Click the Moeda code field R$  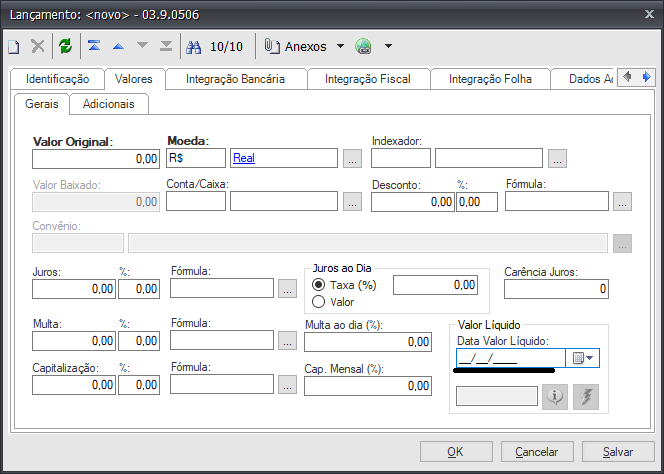click(196, 158)
